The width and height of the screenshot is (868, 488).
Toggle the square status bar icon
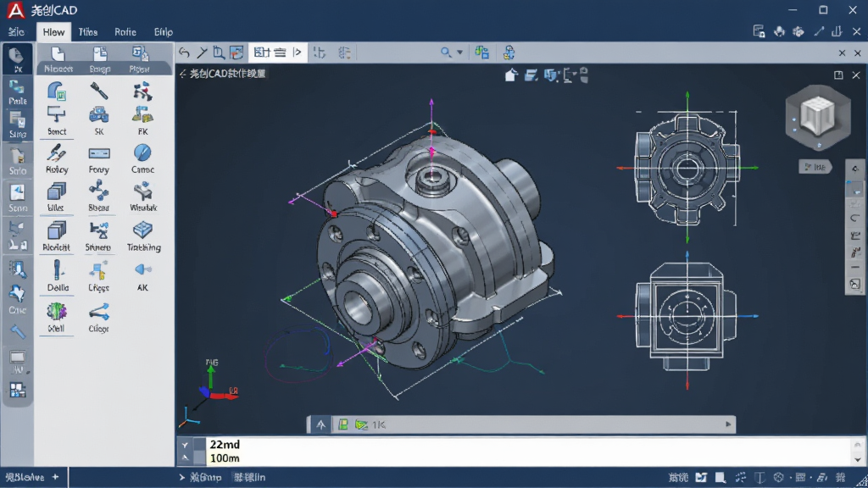(x=721, y=477)
